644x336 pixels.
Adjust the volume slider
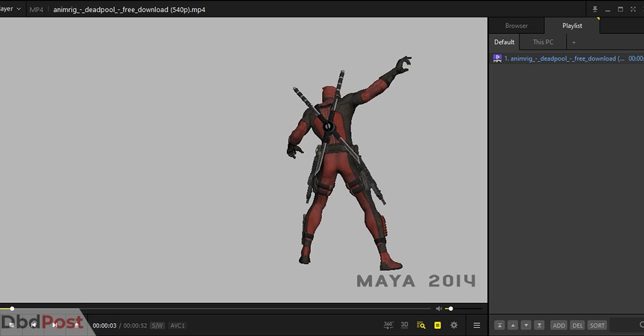click(464, 308)
